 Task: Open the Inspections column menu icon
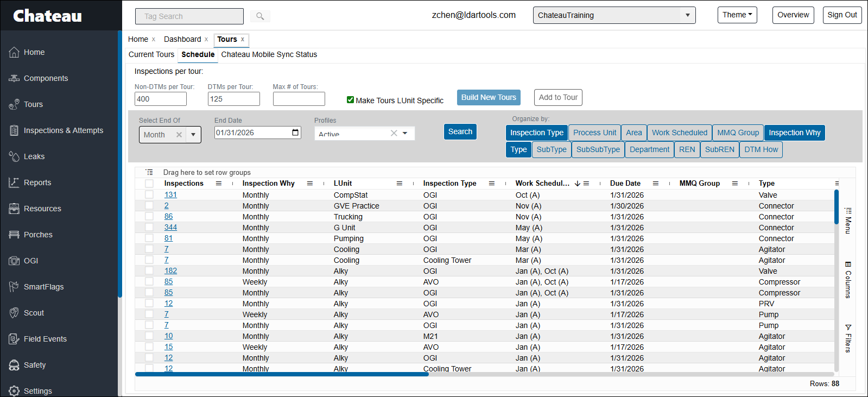pos(219,184)
